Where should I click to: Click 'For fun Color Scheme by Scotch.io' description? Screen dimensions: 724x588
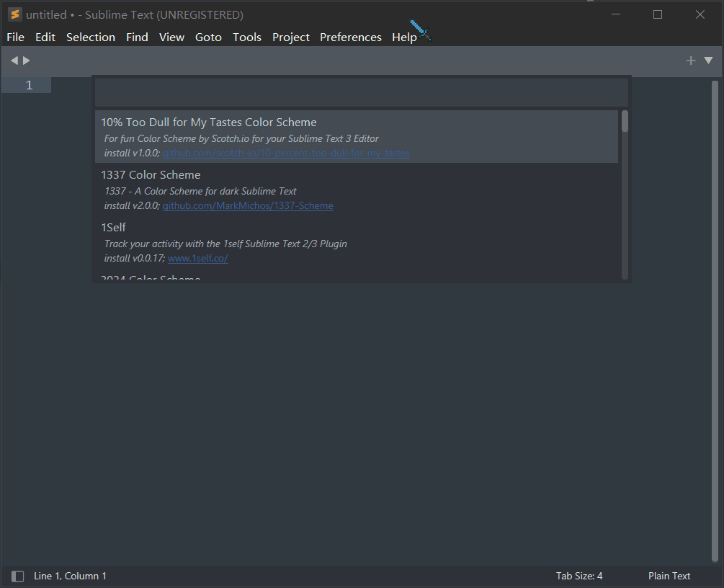(241, 138)
